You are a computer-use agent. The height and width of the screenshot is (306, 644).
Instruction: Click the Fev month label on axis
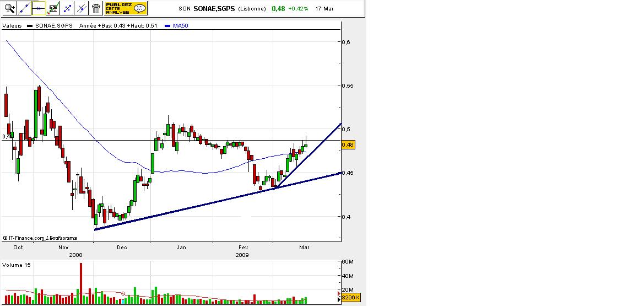coord(243,247)
